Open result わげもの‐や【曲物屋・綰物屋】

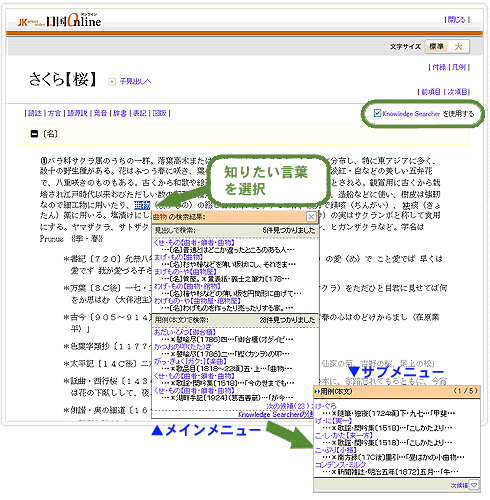tap(197, 301)
